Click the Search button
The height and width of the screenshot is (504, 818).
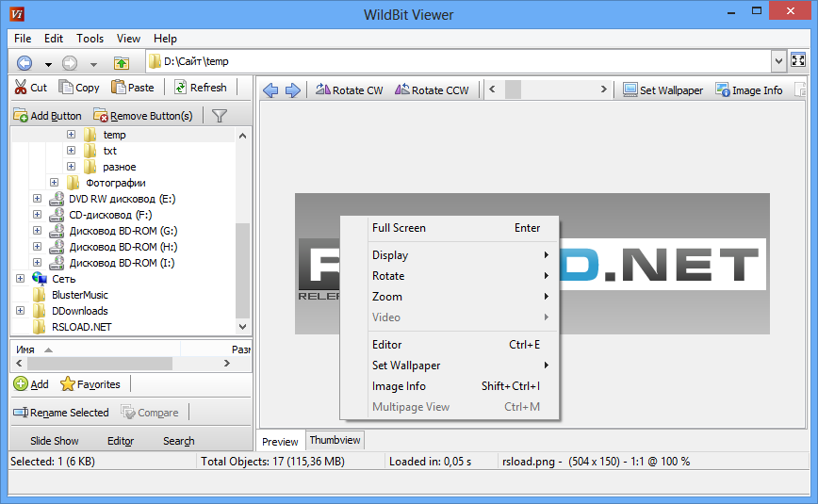click(179, 441)
